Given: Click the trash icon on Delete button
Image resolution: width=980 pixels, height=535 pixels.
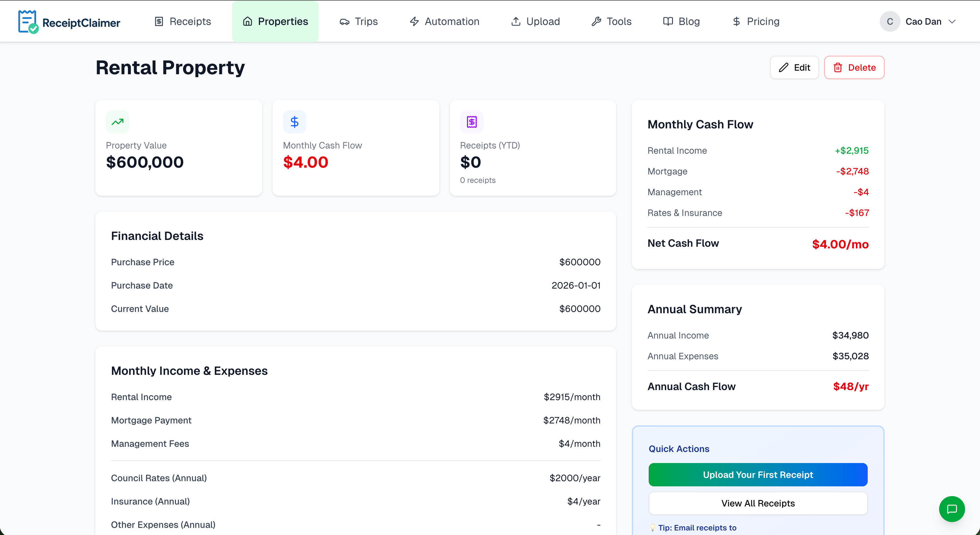Looking at the screenshot, I should pyautogui.click(x=838, y=68).
